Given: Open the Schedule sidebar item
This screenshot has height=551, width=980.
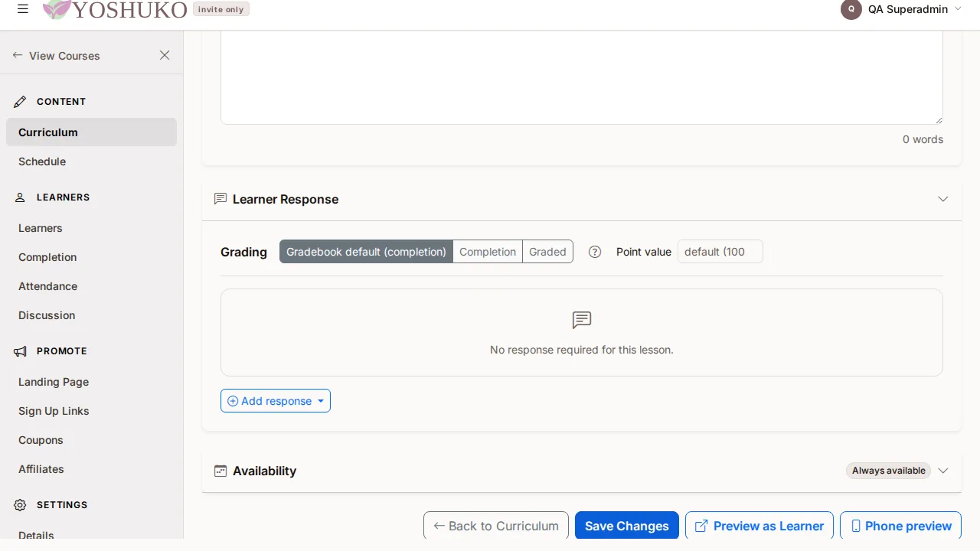Looking at the screenshot, I should pyautogui.click(x=91, y=161).
